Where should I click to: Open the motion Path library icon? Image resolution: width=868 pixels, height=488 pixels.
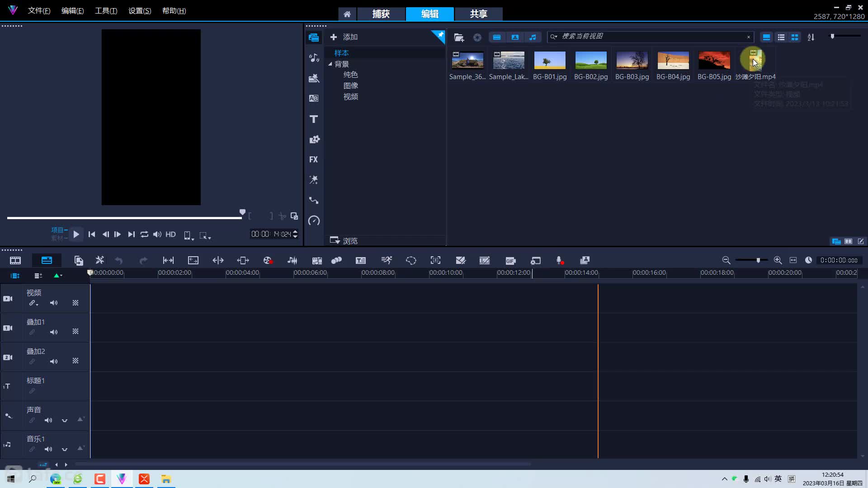point(314,200)
